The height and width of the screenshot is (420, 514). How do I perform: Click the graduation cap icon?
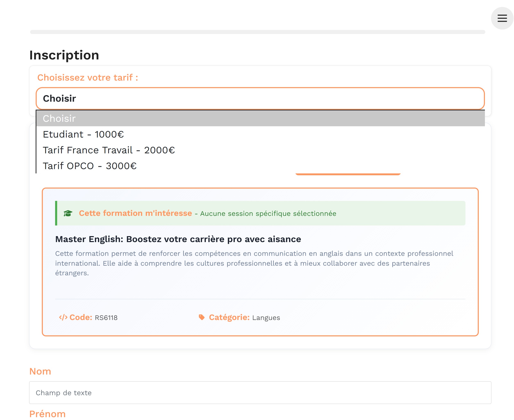click(68, 213)
